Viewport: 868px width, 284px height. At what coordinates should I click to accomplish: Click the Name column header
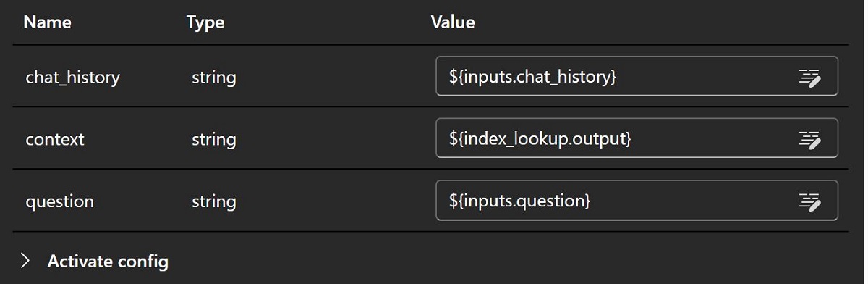(47, 22)
